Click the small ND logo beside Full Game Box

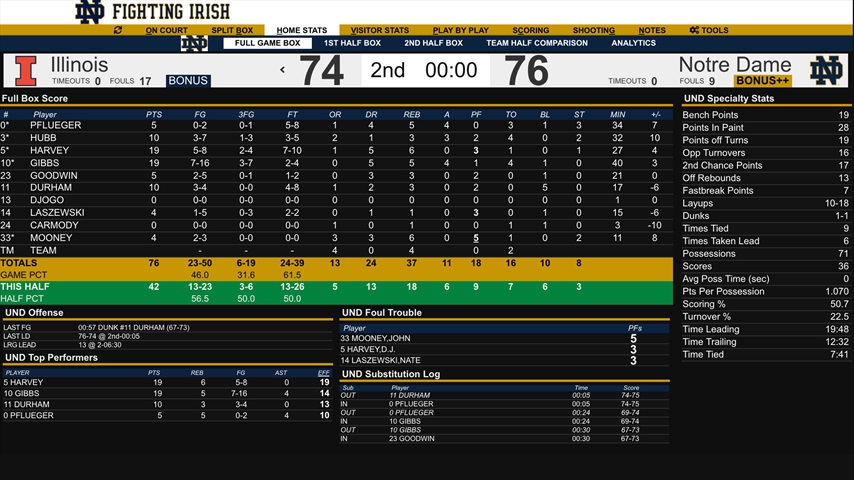click(x=194, y=43)
